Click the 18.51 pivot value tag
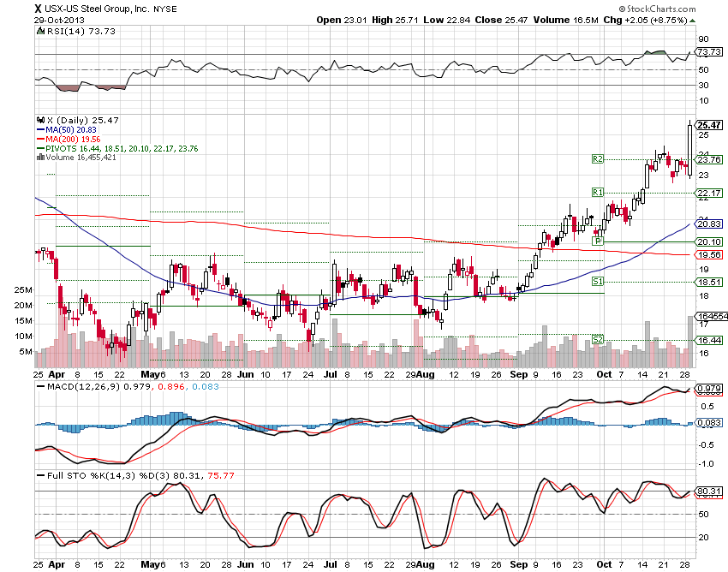This screenshot has height=572, width=728. pos(709,283)
